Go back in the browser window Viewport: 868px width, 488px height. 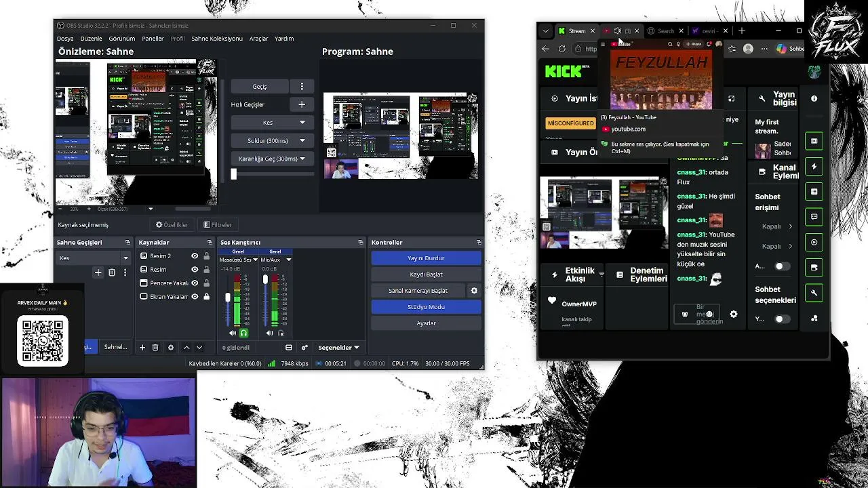tap(545, 49)
